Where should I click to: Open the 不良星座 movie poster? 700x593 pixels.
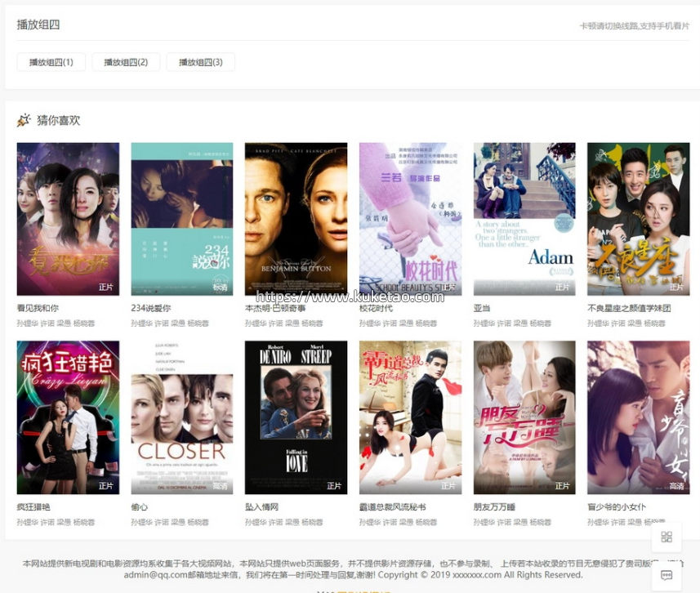[639, 219]
